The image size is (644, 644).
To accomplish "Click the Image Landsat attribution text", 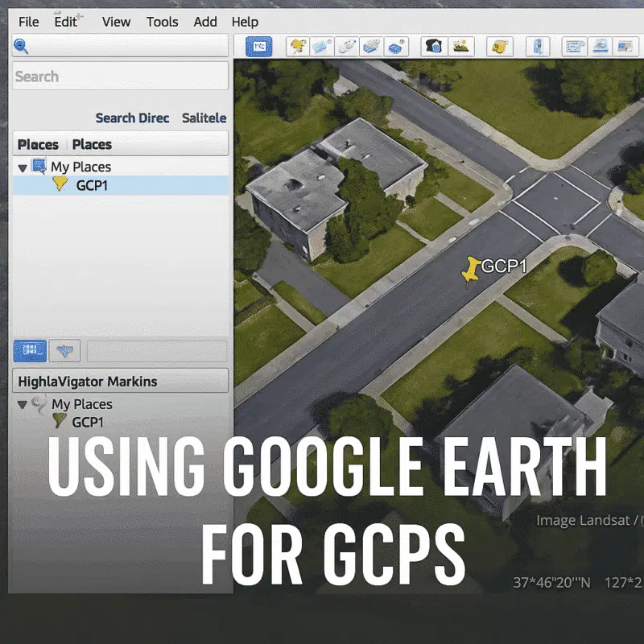I will (589, 520).
